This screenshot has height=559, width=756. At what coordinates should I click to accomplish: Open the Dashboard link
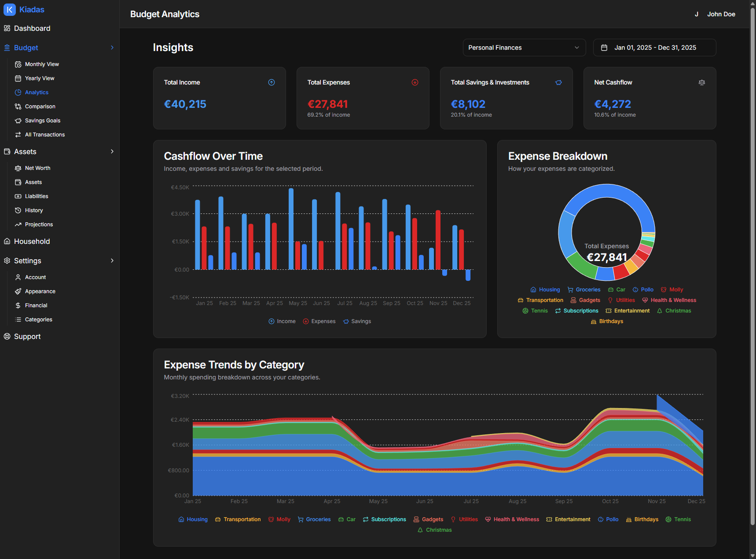click(32, 28)
